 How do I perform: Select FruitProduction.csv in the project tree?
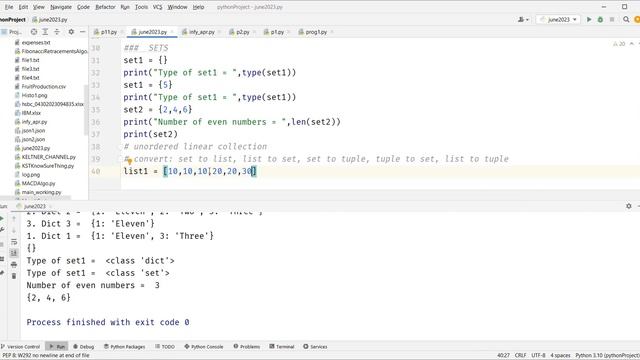coord(43,87)
